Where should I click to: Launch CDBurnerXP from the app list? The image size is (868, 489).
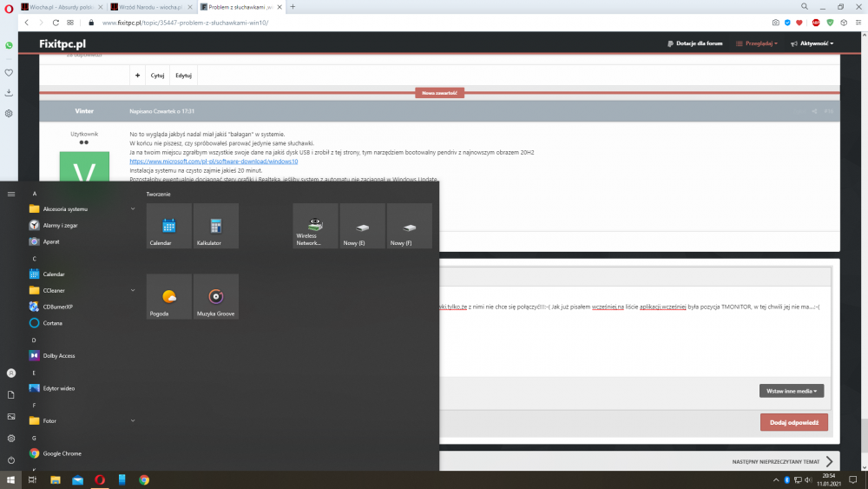click(57, 307)
